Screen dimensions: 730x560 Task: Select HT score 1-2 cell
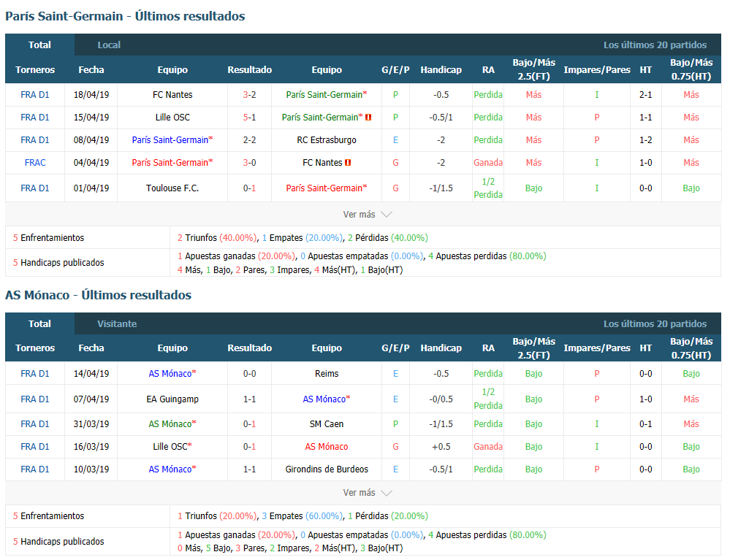point(646,140)
